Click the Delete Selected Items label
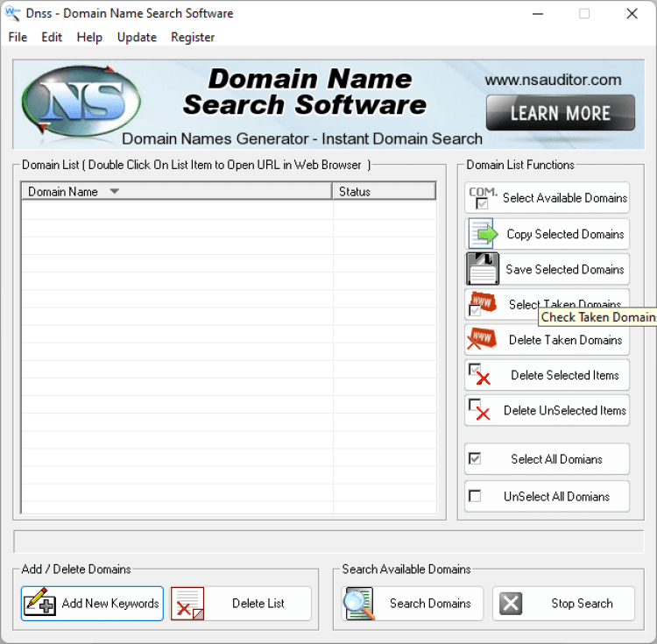The height and width of the screenshot is (644, 657). pos(565,375)
